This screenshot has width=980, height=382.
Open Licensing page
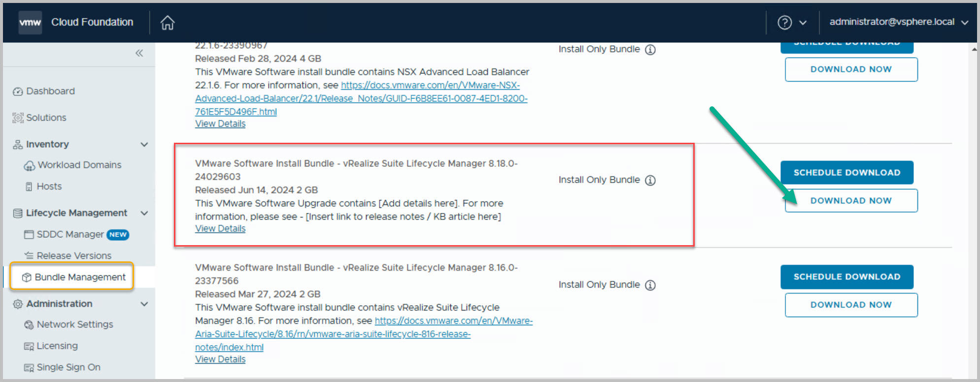[x=57, y=346]
